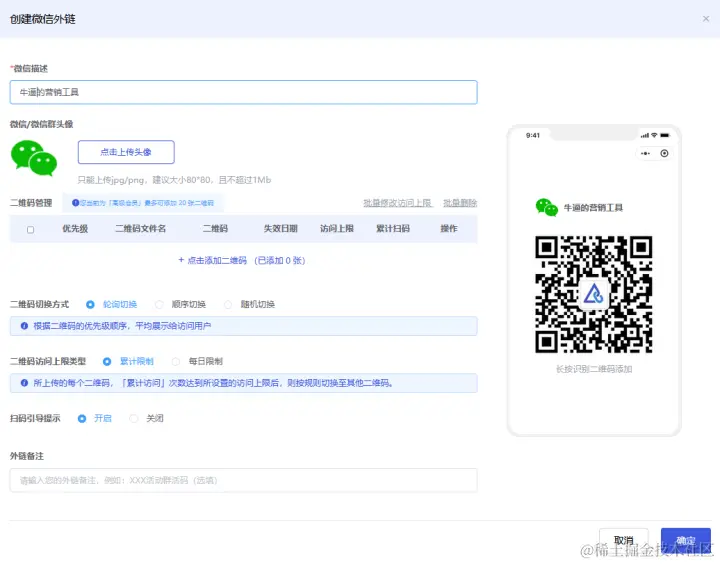720x564 pixels.
Task: Click the 长按识别二维码添加 caption
Action: point(594,369)
